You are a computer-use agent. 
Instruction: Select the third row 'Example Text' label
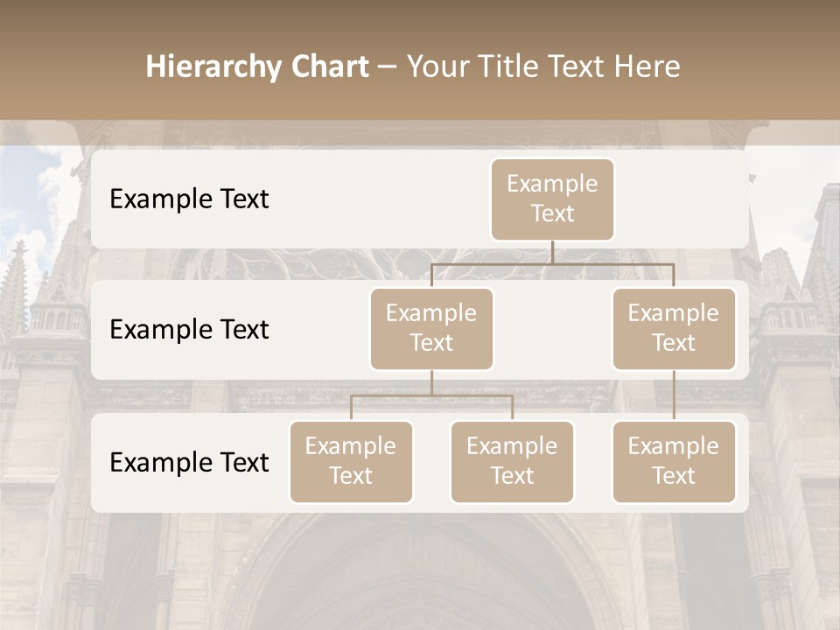point(189,463)
